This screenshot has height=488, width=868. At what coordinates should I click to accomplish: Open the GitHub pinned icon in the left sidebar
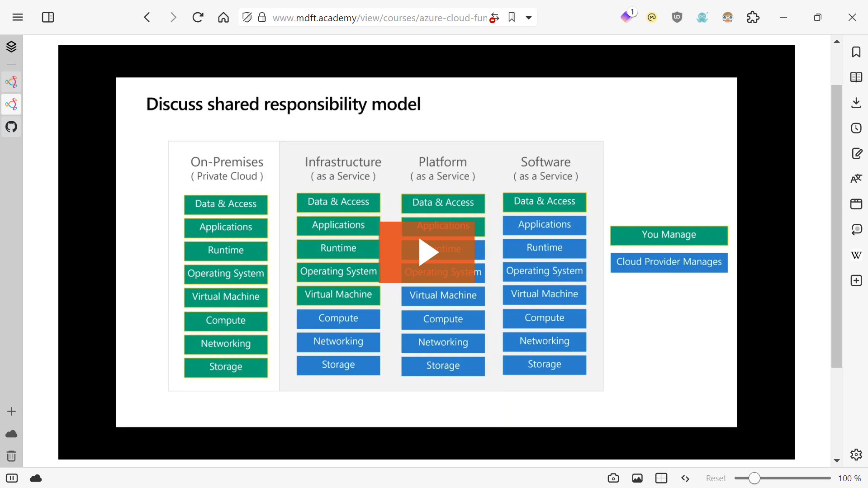click(x=11, y=127)
